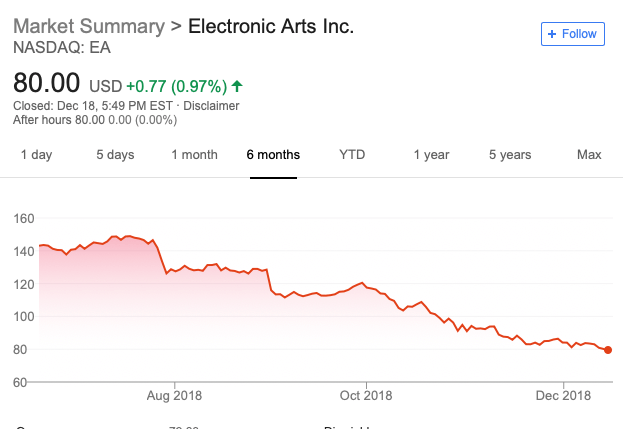Show the 1 month chart range
The image size is (623, 429).
pos(194,155)
